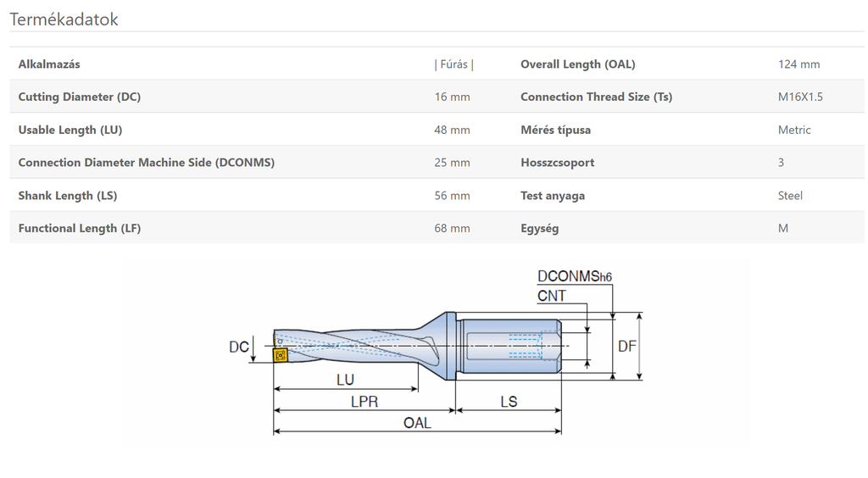Select the Functional Length (LF) label

tap(79, 229)
